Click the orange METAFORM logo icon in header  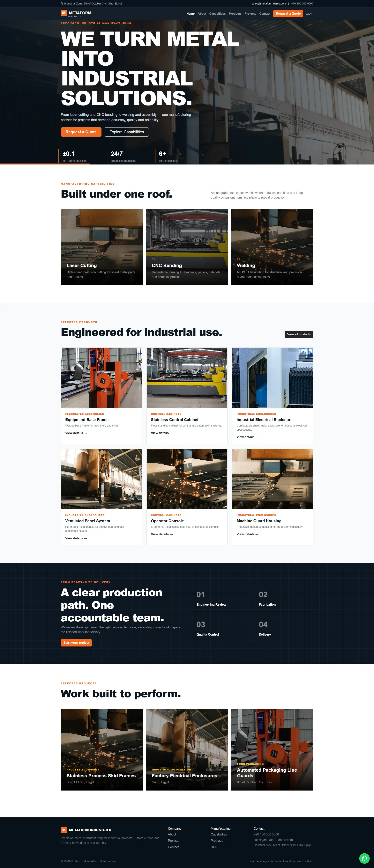64,13
